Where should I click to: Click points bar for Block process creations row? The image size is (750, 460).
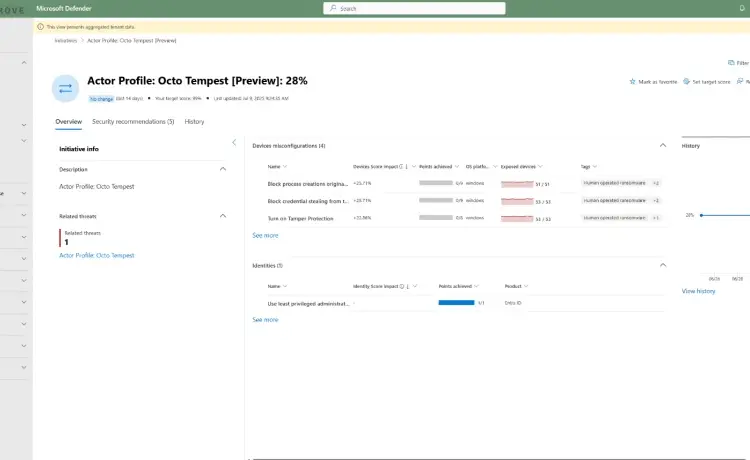436,183
